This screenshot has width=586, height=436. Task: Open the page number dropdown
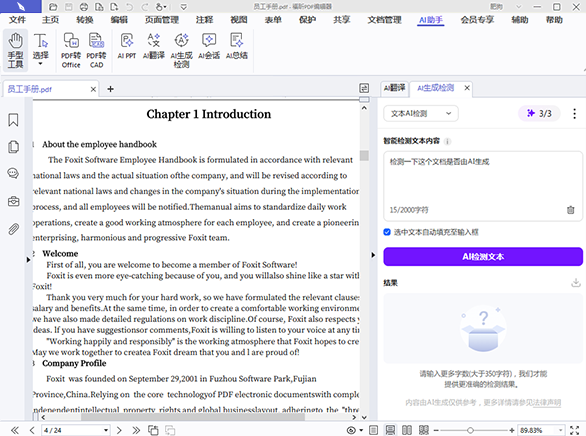[x=106, y=430]
